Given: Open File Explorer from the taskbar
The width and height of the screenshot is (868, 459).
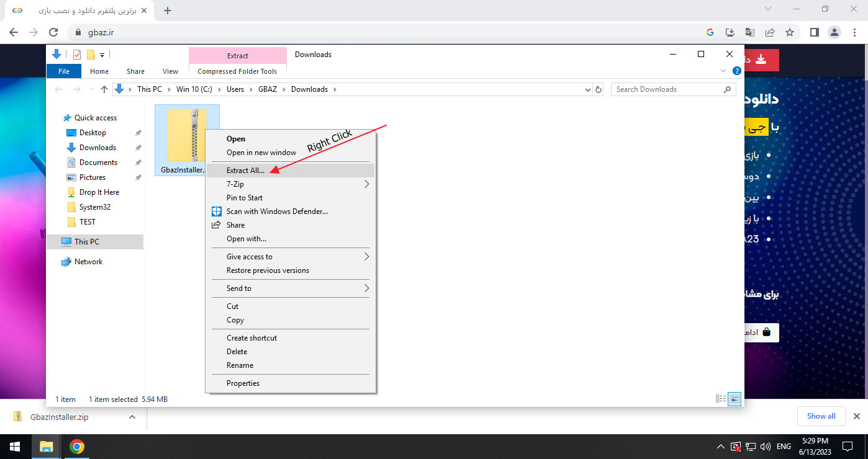Looking at the screenshot, I should [47, 447].
